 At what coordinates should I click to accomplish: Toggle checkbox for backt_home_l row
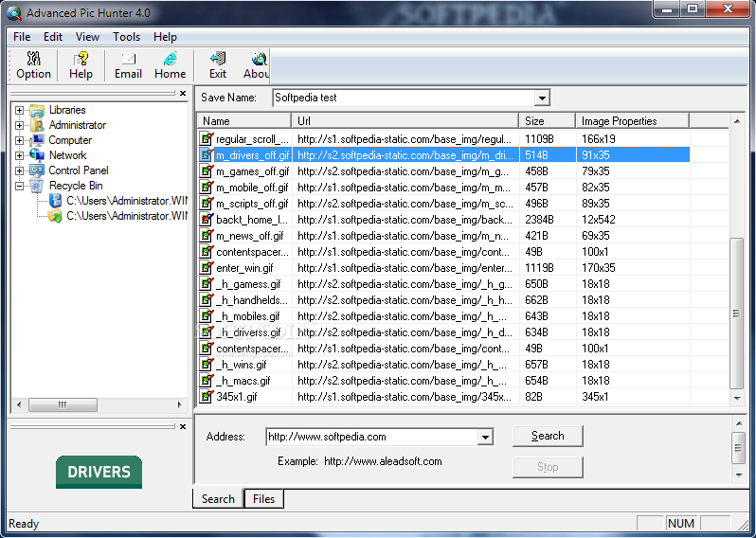(x=207, y=220)
